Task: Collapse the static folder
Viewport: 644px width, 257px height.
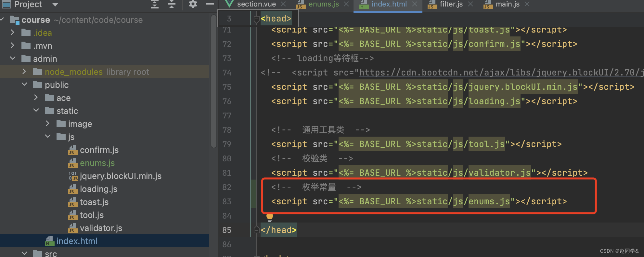Action: click(x=36, y=110)
